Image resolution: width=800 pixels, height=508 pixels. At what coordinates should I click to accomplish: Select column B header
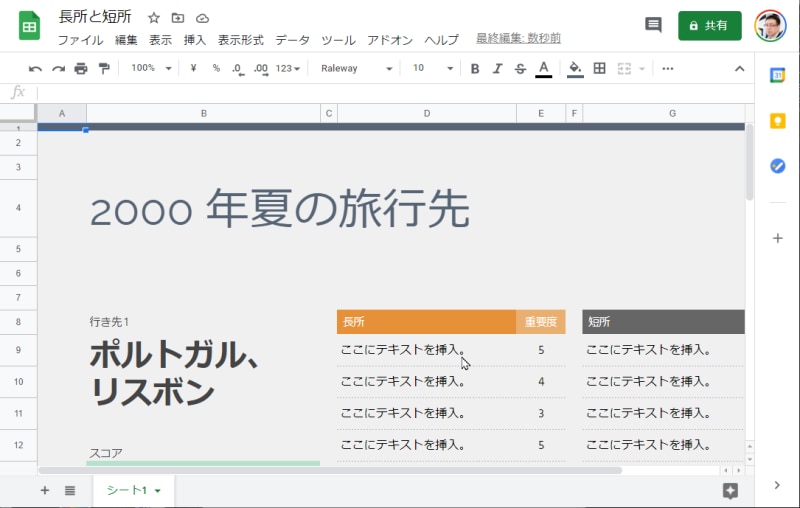tap(204, 113)
